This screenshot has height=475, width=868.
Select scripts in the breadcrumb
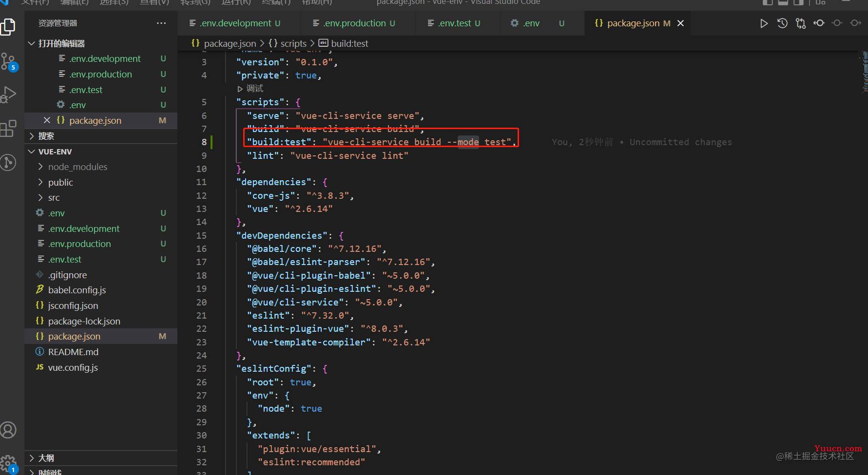[x=293, y=43]
